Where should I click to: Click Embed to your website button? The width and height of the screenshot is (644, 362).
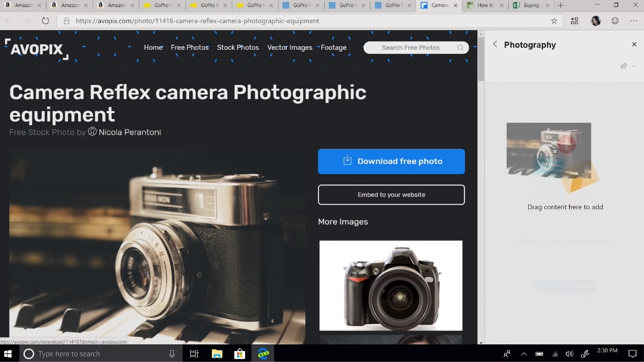coord(391,195)
